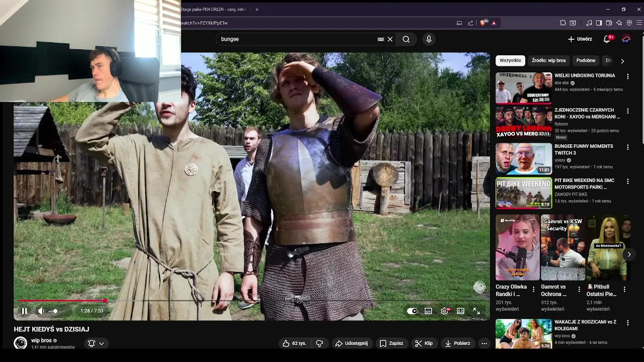Download the video via Pobierz
The width and height of the screenshot is (644, 362).
tap(457, 343)
